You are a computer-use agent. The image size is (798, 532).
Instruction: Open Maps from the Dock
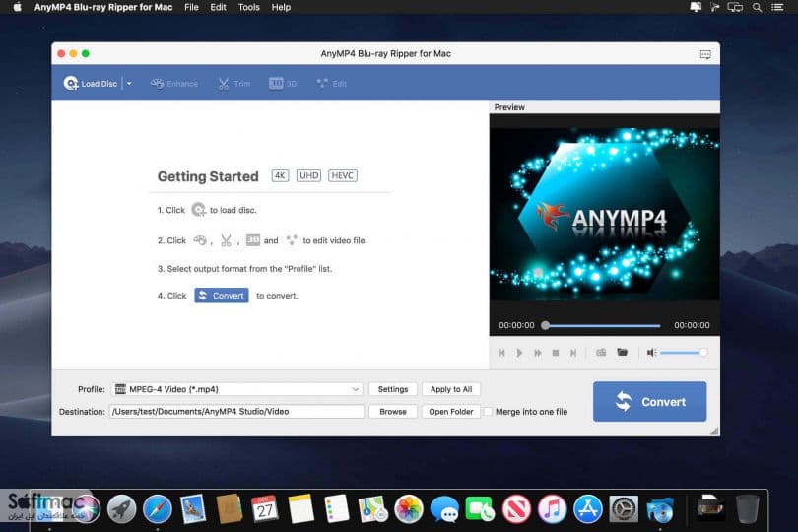tap(372, 508)
